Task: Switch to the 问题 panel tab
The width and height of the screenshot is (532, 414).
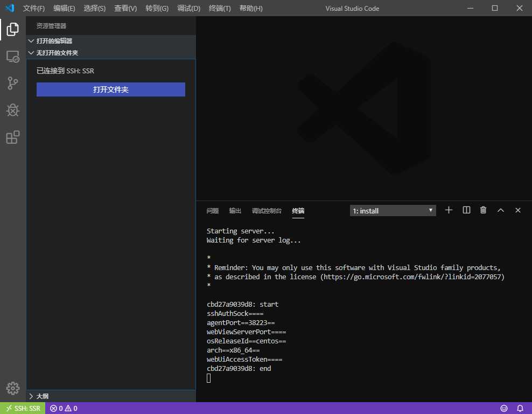Action: (213, 211)
